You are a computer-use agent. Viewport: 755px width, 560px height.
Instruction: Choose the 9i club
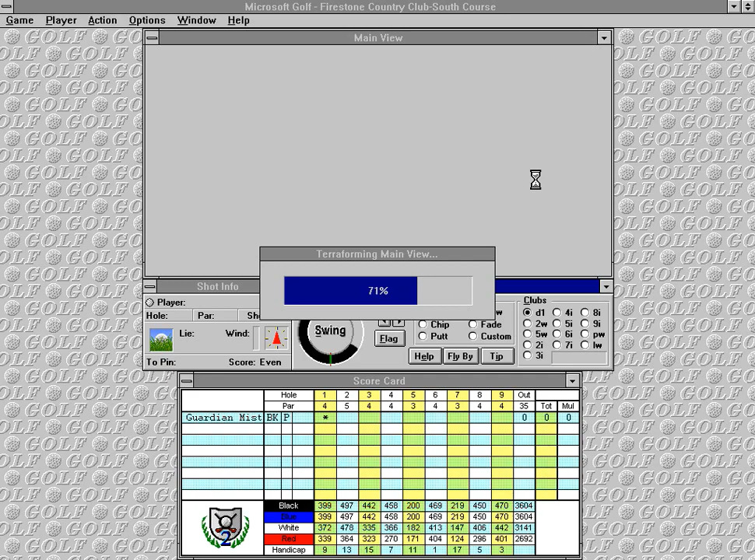[586, 324]
